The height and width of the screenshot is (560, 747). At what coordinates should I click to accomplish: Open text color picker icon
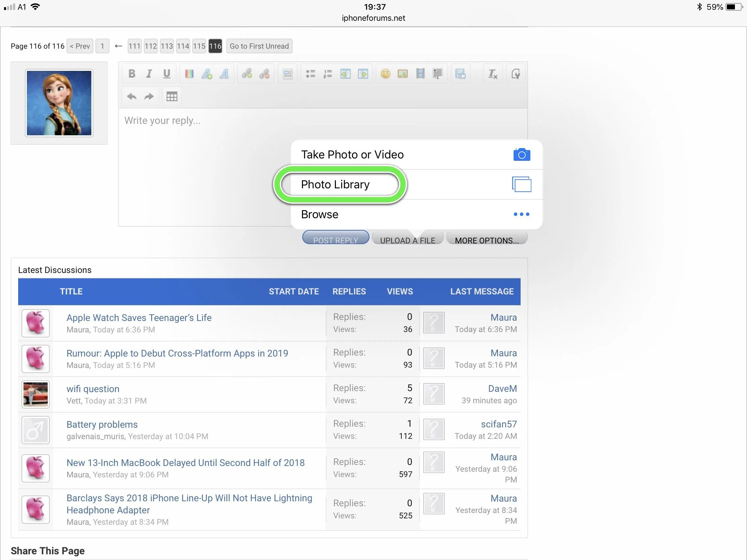coord(189,74)
